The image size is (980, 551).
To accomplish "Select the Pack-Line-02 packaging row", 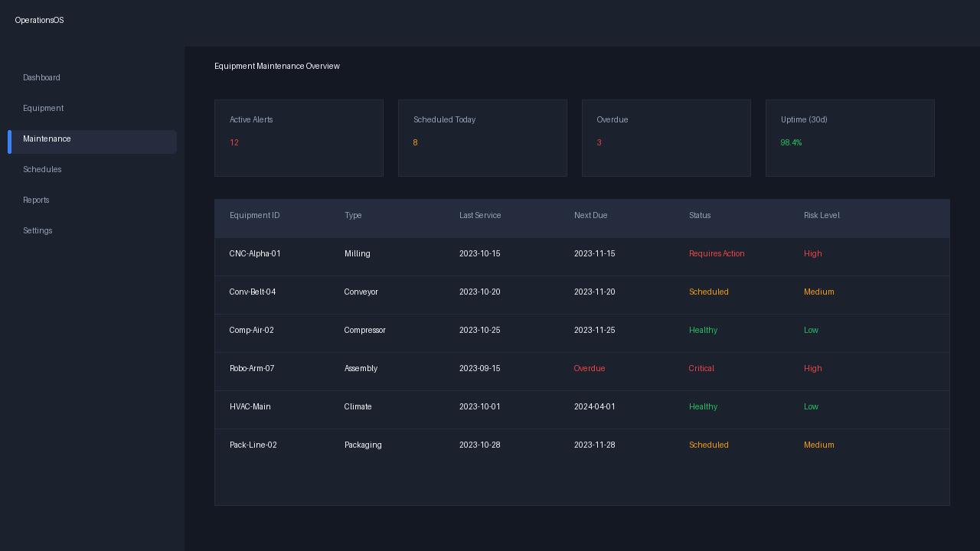I will pyautogui.click(x=459, y=445).
